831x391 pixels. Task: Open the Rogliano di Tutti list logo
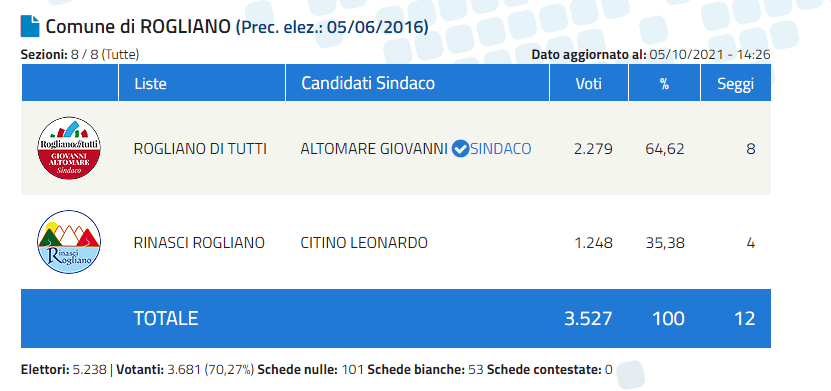[69, 148]
